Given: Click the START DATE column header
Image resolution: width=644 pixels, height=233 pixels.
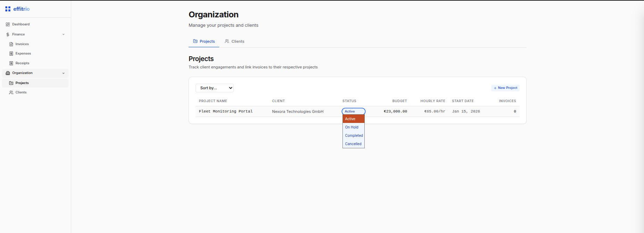Looking at the screenshot, I should tap(463, 101).
